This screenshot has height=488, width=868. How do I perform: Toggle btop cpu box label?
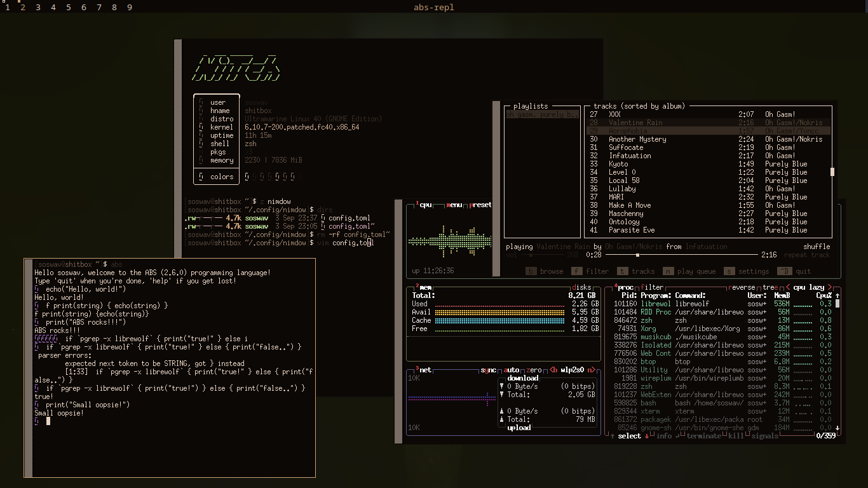point(424,205)
